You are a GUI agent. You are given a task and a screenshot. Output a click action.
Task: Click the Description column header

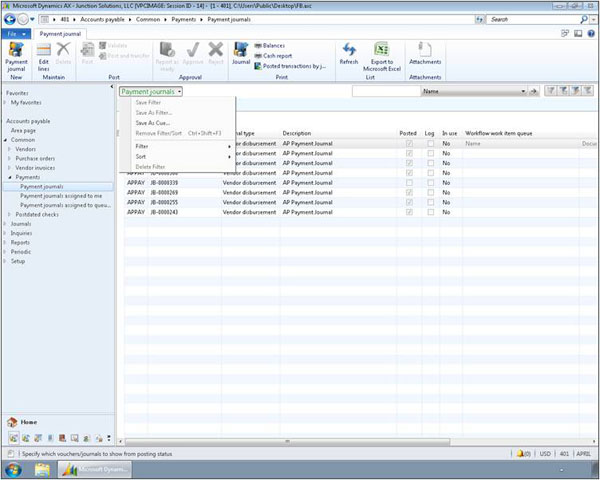click(x=297, y=133)
